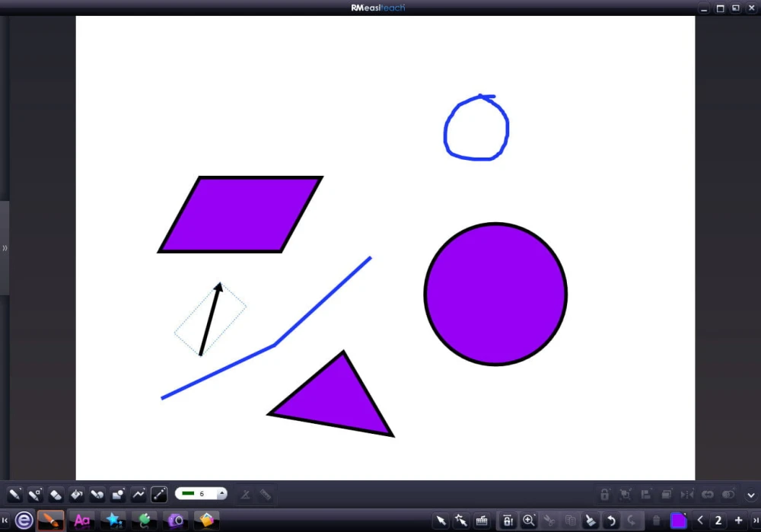
Task: Open the Aa Text tools tab
Action: coord(82,521)
